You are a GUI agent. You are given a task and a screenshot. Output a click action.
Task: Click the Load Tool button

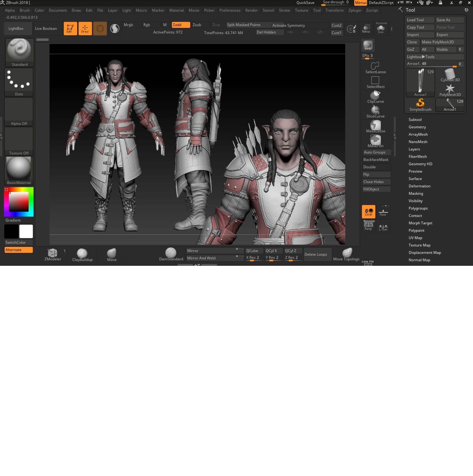(x=420, y=20)
